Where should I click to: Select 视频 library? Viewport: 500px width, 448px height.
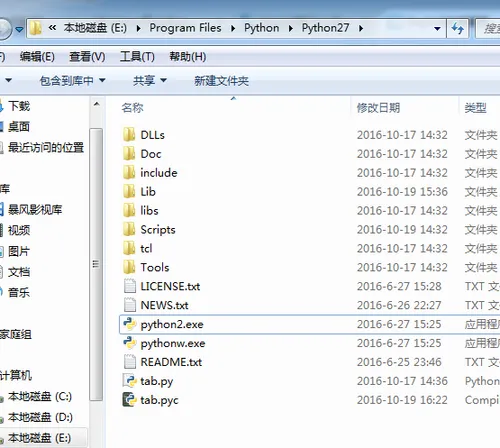[x=19, y=230]
